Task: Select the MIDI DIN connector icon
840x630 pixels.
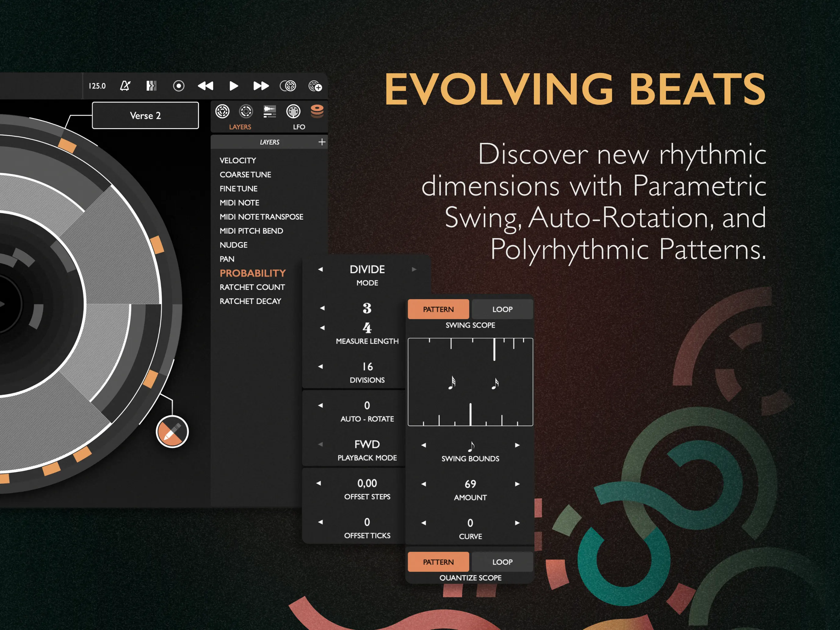Action: point(294,111)
